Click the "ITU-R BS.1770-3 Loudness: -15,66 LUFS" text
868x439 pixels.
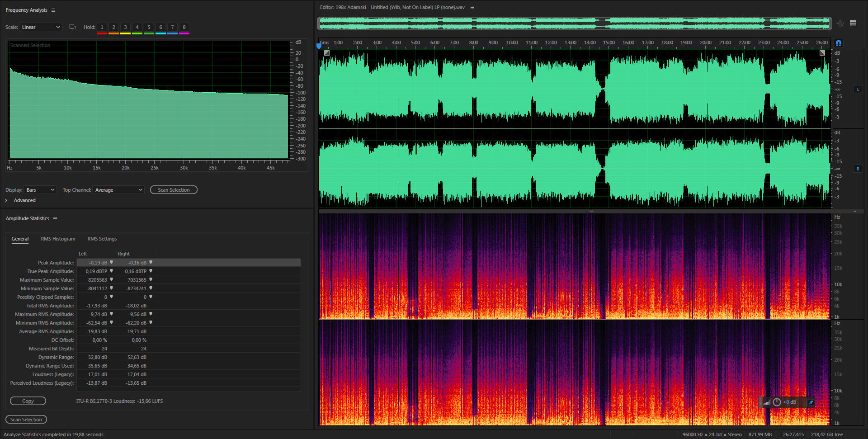click(x=119, y=401)
